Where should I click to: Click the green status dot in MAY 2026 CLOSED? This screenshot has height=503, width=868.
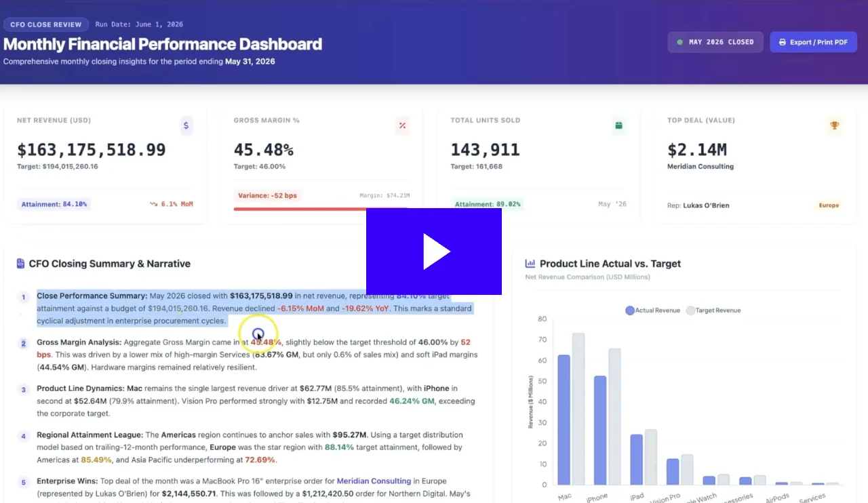tap(679, 42)
